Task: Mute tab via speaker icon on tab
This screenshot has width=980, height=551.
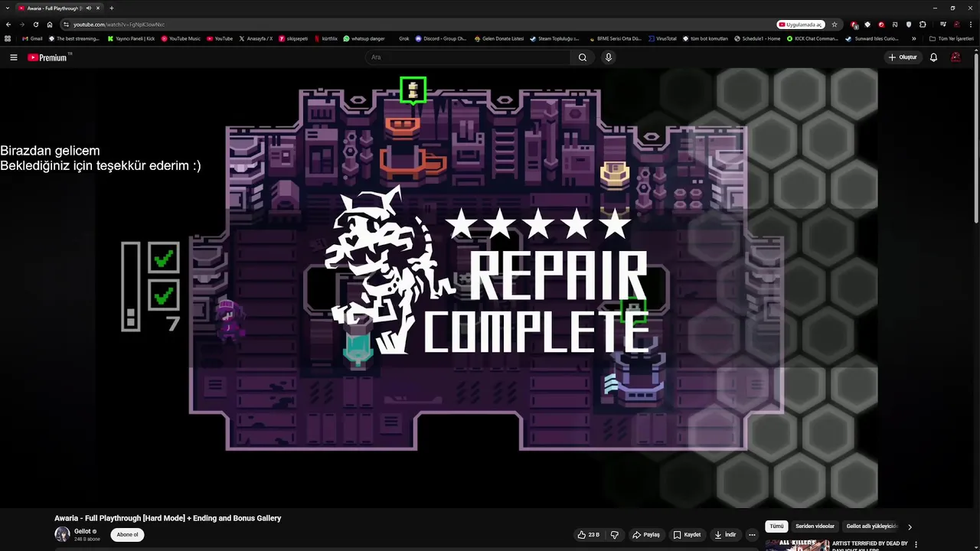Action: point(88,8)
